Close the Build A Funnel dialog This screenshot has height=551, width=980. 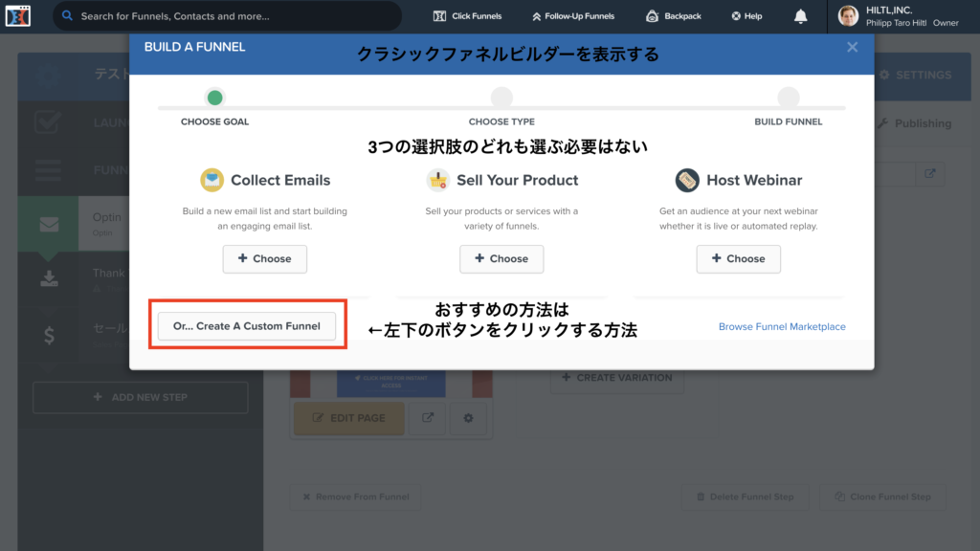pyautogui.click(x=852, y=47)
